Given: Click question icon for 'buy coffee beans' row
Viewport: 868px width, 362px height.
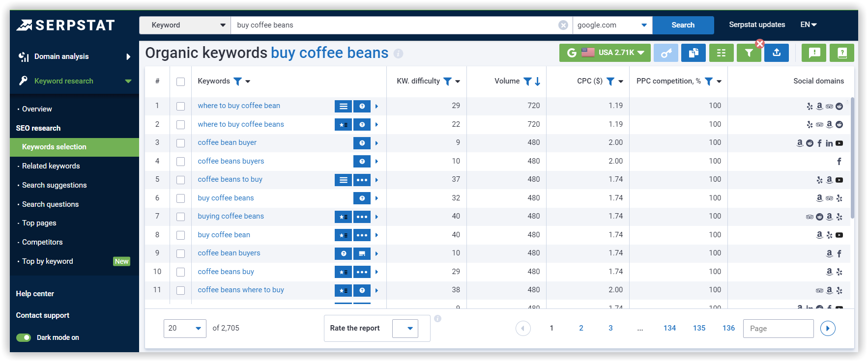Looking at the screenshot, I should point(362,198).
